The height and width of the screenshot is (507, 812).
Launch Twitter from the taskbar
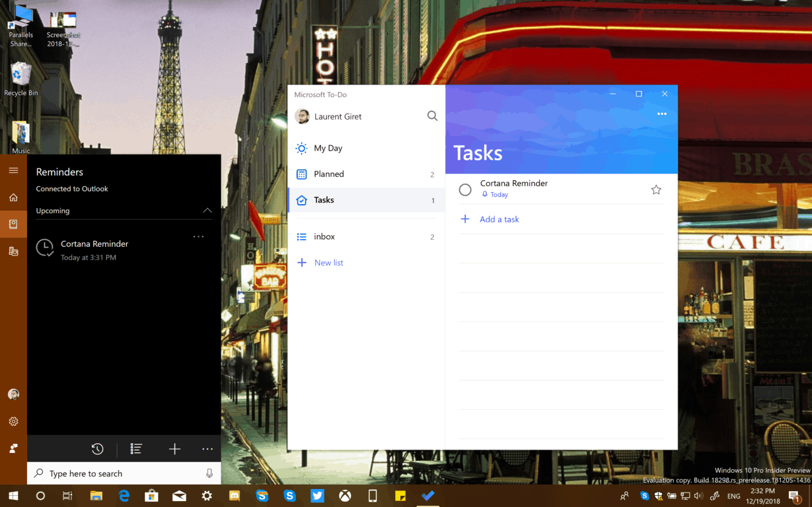pyautogui.click(x=317, y=496)
